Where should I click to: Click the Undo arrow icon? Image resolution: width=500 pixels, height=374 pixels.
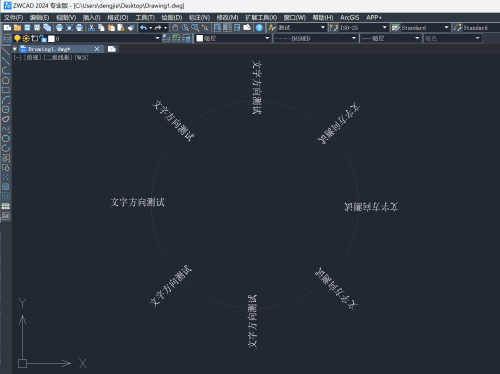pyautogui.click(x=143, y=28)
